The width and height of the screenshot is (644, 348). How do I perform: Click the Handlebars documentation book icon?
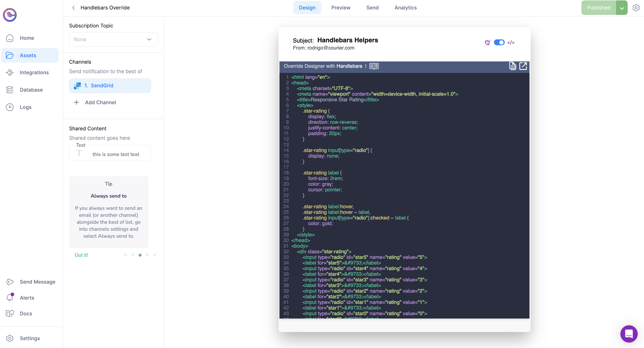[x=374, y=66]
